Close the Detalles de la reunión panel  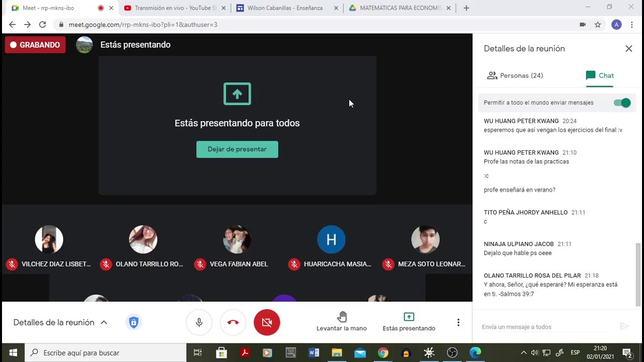tap(628, 49)
